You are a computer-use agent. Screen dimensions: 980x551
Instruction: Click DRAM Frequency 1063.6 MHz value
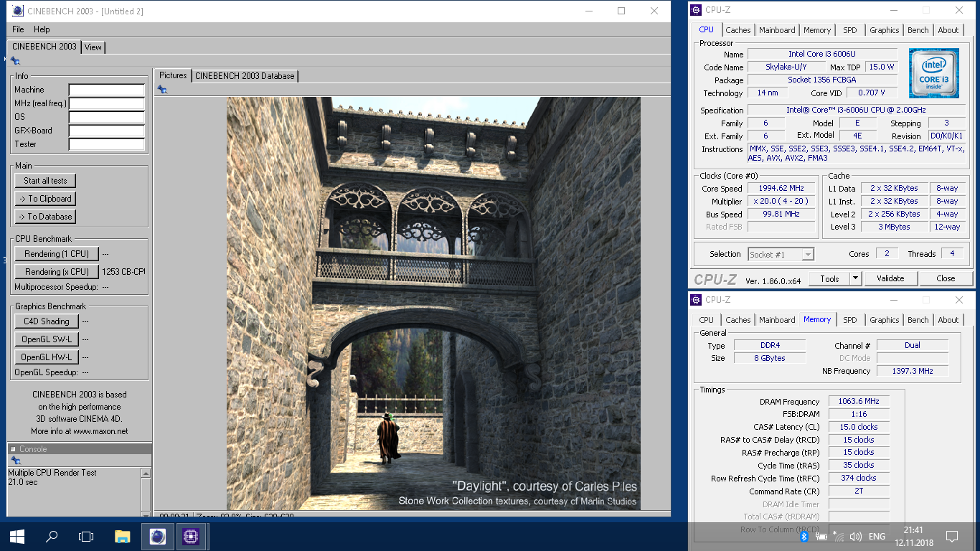tap(859, 402)
